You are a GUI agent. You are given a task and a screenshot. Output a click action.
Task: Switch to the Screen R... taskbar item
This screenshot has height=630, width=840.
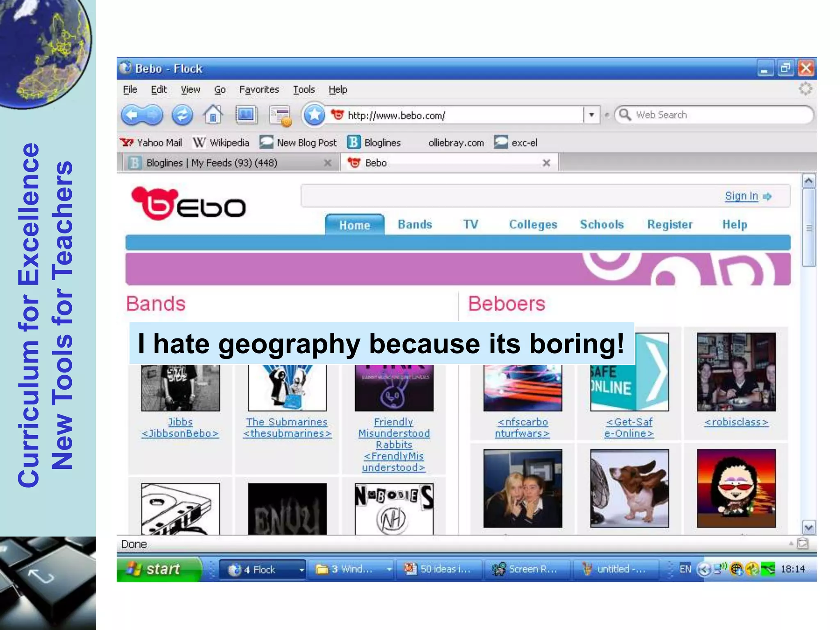(x=527, y=569)
